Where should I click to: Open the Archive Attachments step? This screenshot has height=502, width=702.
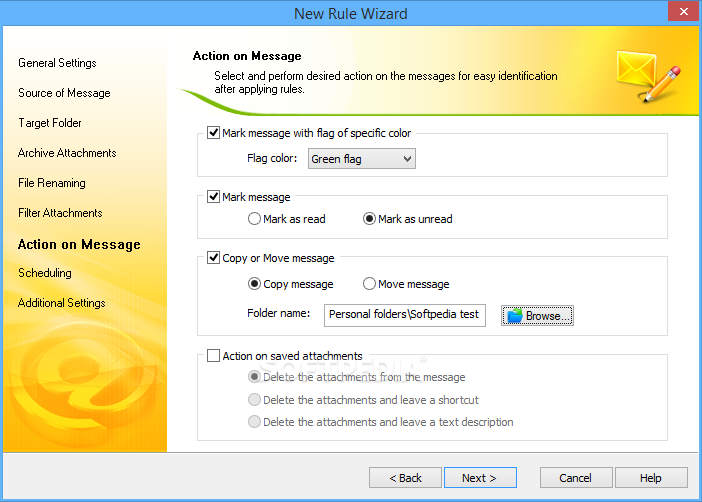point(67,153)
